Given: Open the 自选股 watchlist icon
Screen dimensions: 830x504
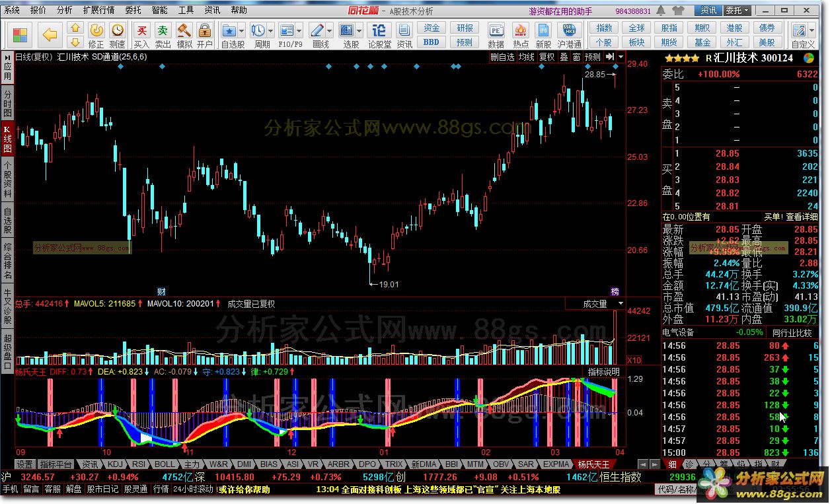Looking at the screenshot, I should pos(229,31).
